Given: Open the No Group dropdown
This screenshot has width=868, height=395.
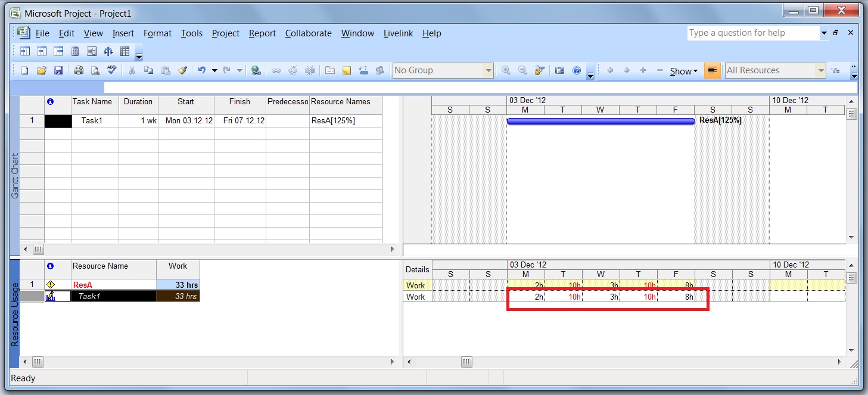Looking at the screenshot, I should click(443, 70).
